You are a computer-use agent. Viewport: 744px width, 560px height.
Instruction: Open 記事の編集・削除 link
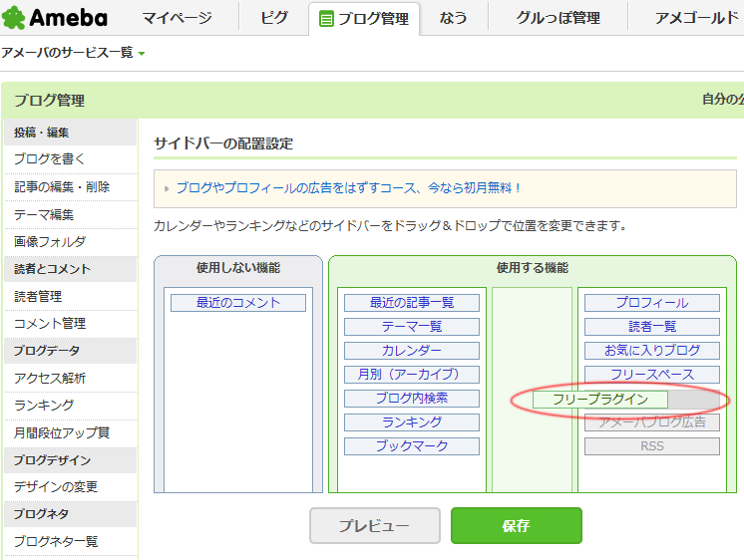click(62, 186)
